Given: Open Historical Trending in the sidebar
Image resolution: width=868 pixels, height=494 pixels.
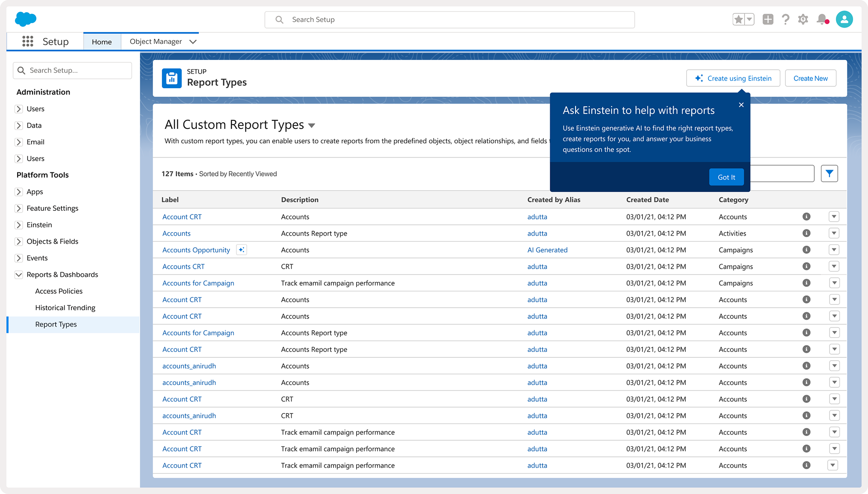Looking at the screenshot, I should (65, 308).
